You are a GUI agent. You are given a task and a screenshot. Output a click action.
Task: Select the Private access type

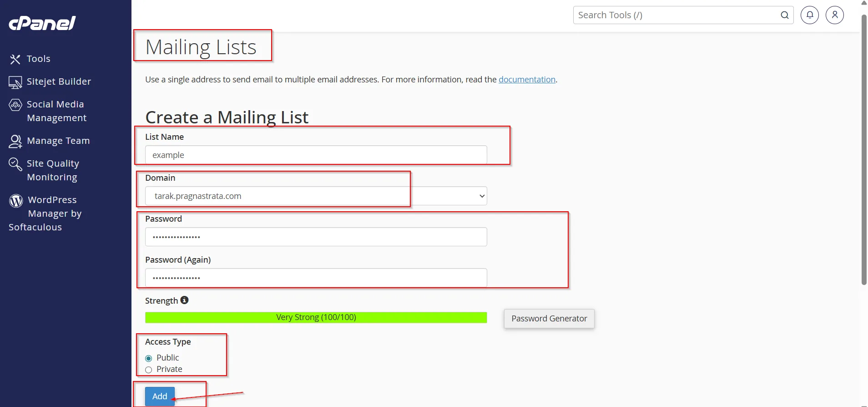(148, 370)
